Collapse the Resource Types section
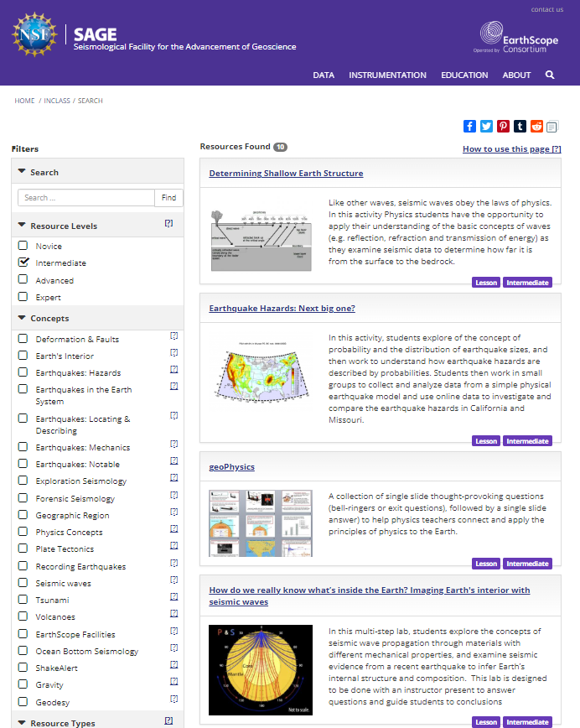Viewport: 580px width, 728px height. pyautogui.click(x=22, y=722)
